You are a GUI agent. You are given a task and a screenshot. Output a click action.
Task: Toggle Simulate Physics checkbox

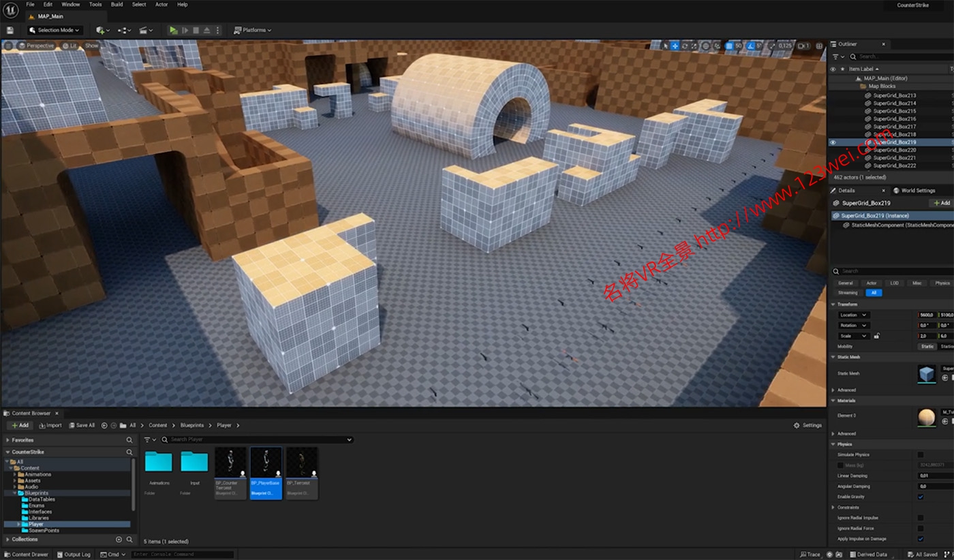[921, 454]
